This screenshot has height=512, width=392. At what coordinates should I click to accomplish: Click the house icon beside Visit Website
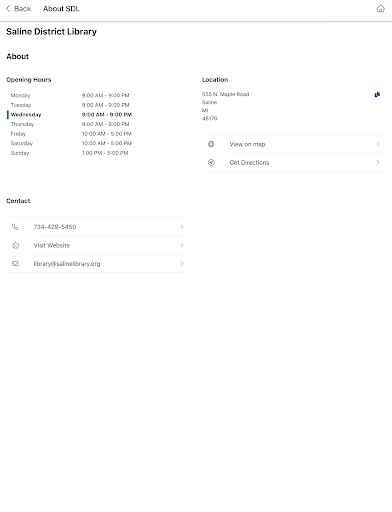pos(15,245)
